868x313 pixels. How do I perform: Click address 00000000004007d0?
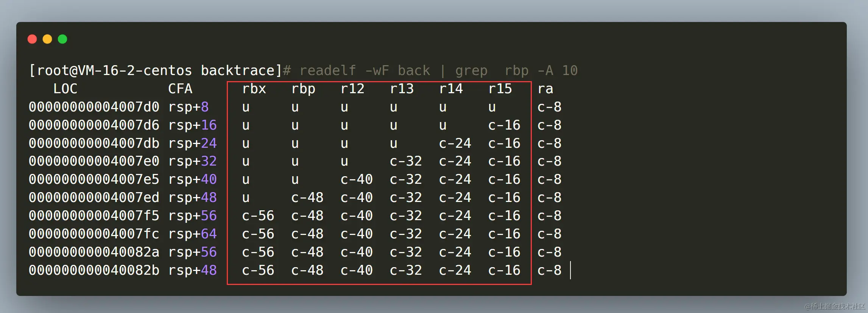tap(94, 107)
